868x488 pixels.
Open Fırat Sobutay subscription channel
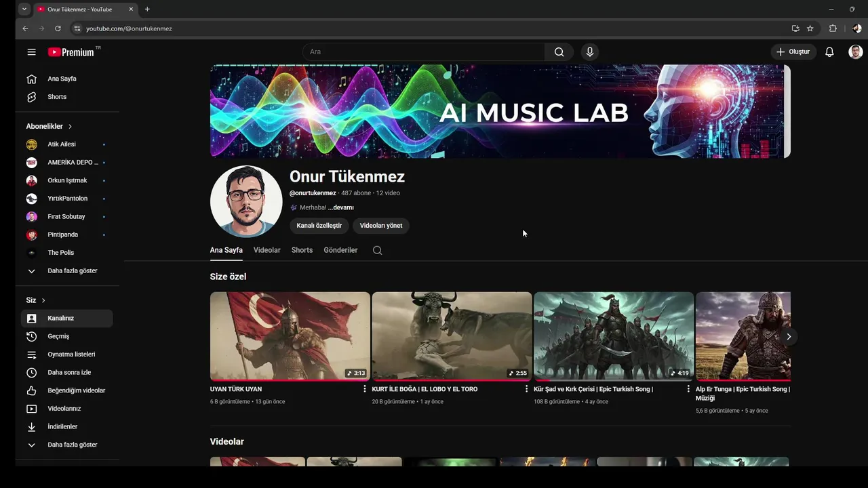click(x=66, y=217)
